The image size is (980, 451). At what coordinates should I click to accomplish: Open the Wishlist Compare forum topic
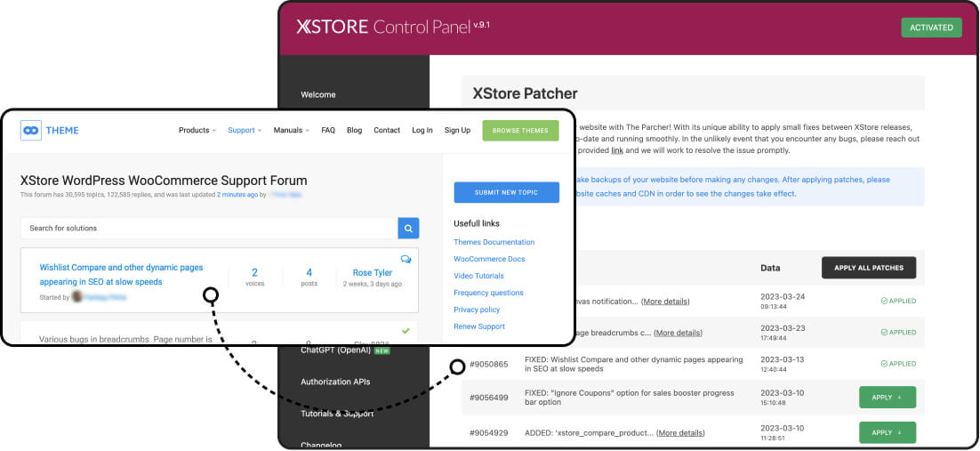[121, 275]
